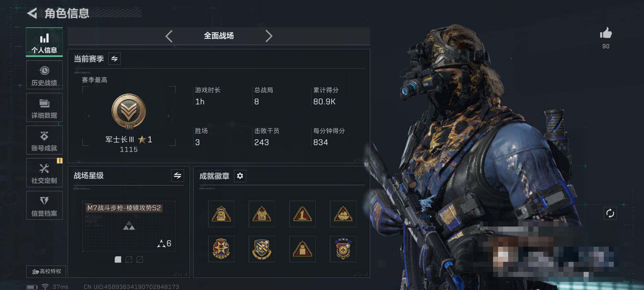Toggle the 战场星级 swap arrows button
The image size is (644, 290).
click(x=177, y=175)
